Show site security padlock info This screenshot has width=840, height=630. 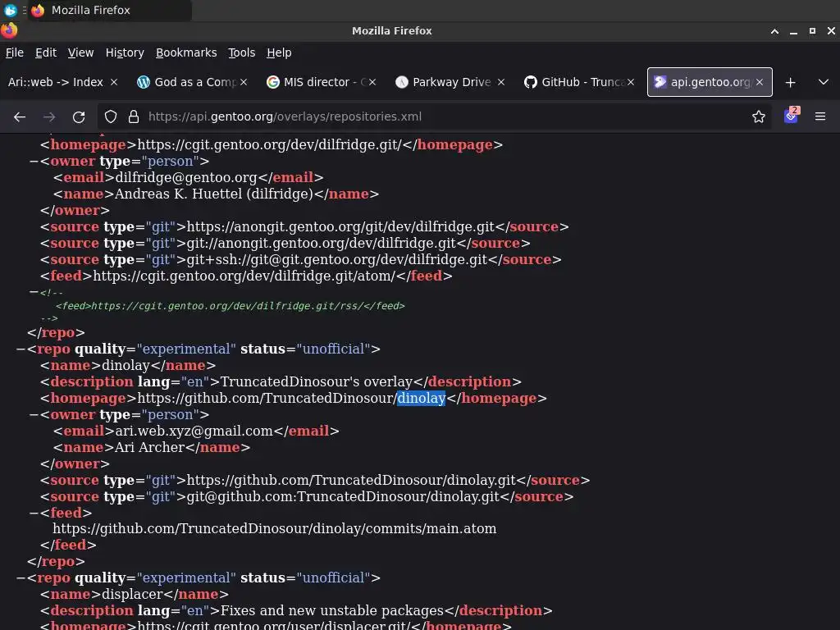pyautogui.click(x=134, y=116)
